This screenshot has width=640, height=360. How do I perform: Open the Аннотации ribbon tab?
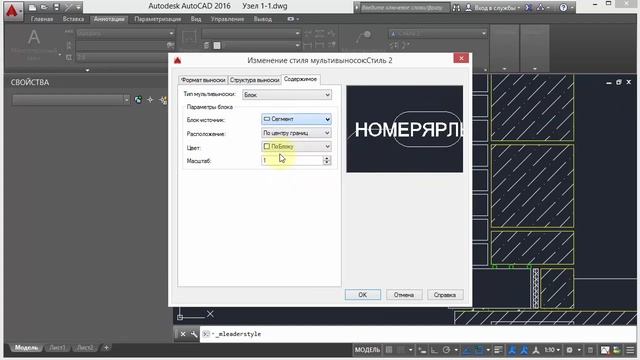click(x=109, y=19)
